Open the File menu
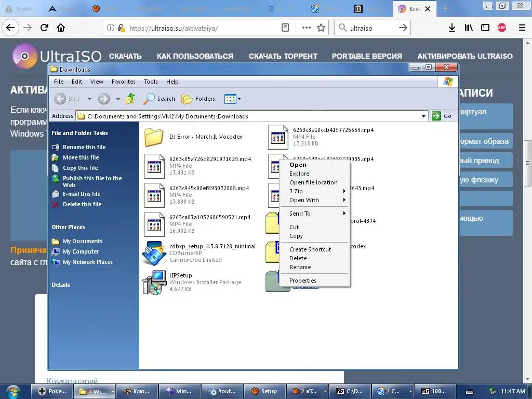The width and height of the screenshot is (532, 399). coord(59,82)
